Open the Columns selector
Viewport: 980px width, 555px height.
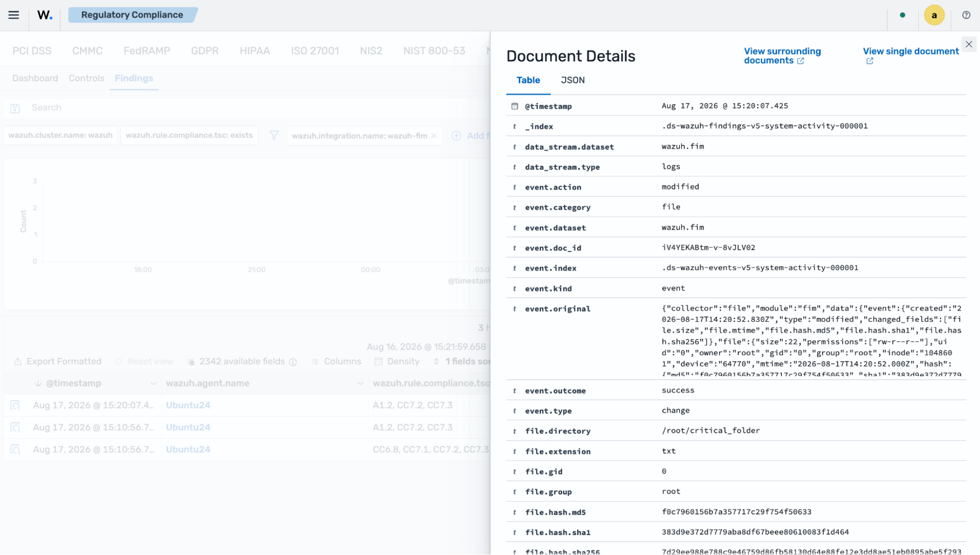tap(336, 362)
